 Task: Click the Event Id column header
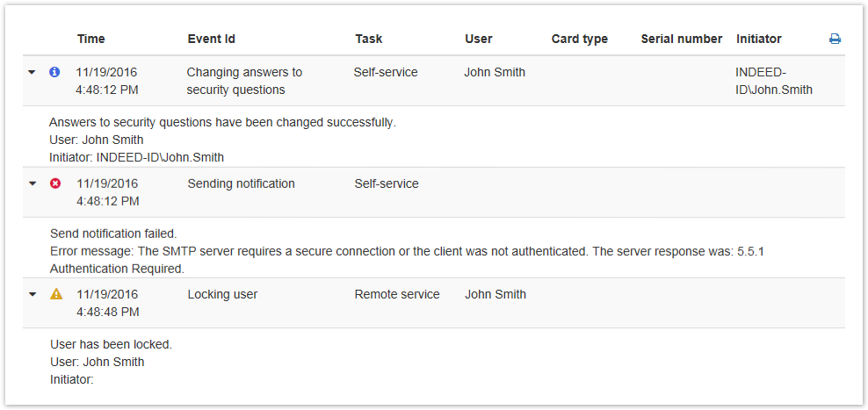[211, 39]
